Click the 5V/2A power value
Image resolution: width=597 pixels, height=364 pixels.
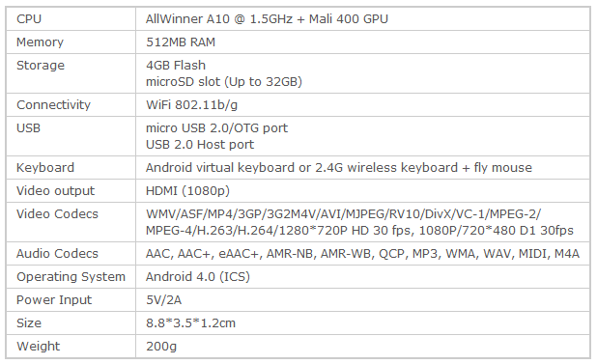coord(163,300)
